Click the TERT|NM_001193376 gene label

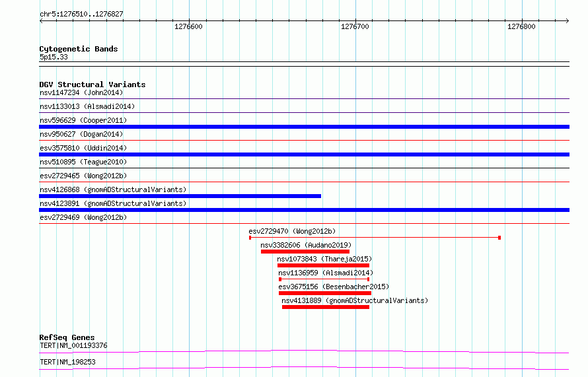[73, 345]
